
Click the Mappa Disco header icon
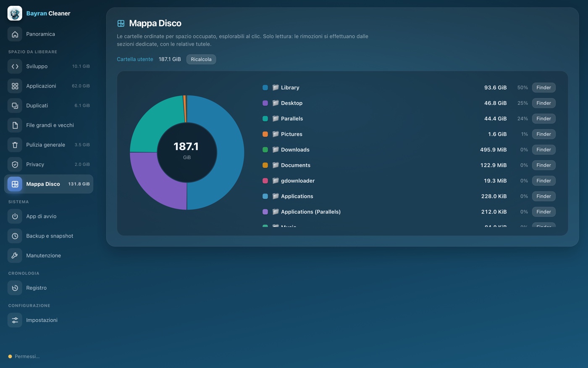coord(121,24)
